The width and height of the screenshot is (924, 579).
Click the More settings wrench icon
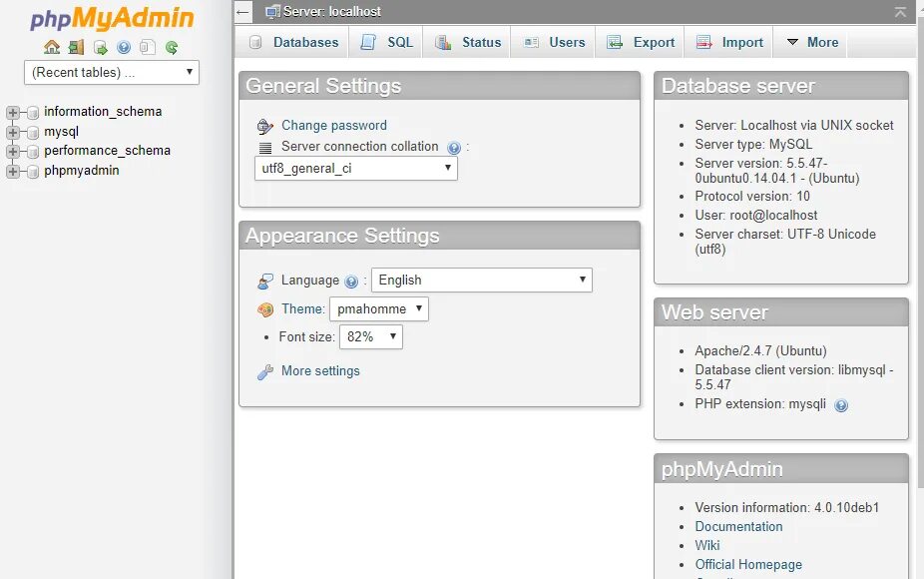pyautogui.click(x=265, y=372)
